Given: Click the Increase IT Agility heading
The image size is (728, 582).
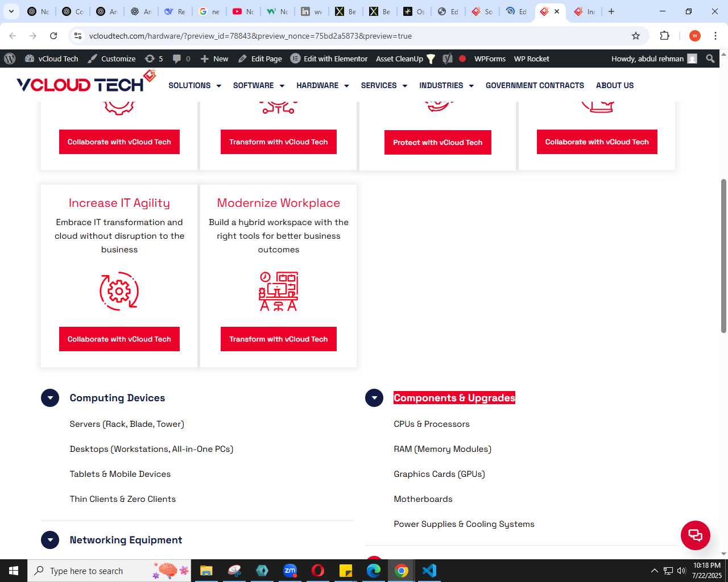Looking at the screenshot, I should tap(119, 203).
